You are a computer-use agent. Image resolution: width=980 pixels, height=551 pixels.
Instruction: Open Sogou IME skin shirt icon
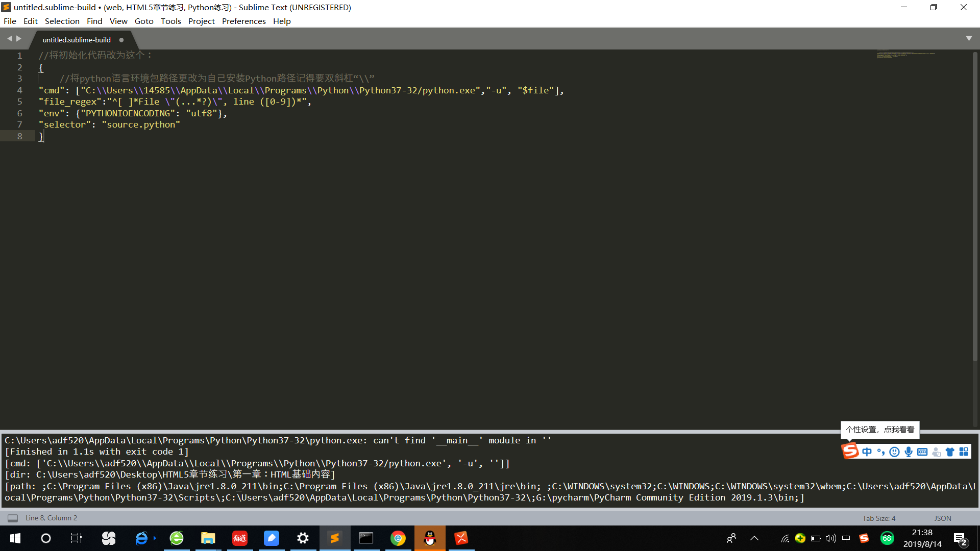[x=950, y=452]
